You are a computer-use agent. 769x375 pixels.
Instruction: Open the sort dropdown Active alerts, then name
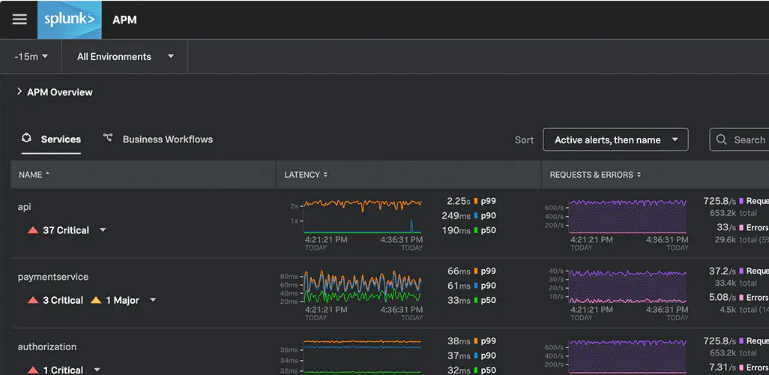[615, 140]
